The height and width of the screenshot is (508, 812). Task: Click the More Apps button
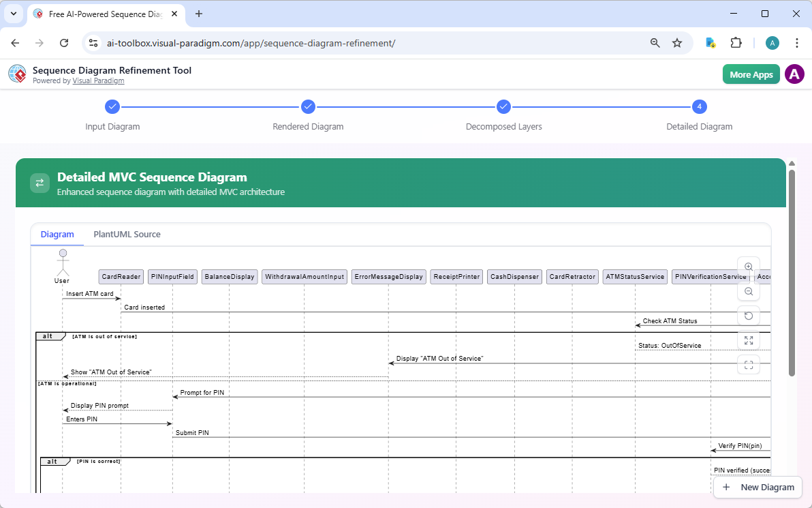(x=751, y=74)
